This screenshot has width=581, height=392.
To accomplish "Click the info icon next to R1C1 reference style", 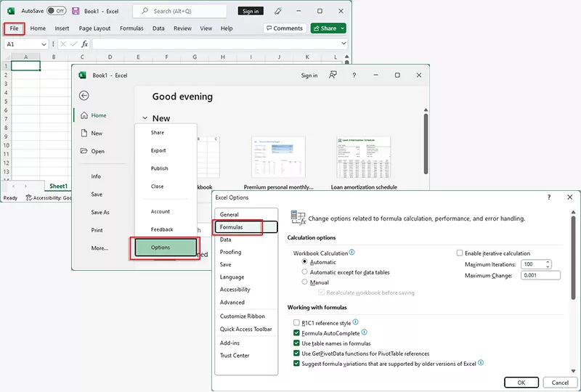I will click(x=355, y=322).
